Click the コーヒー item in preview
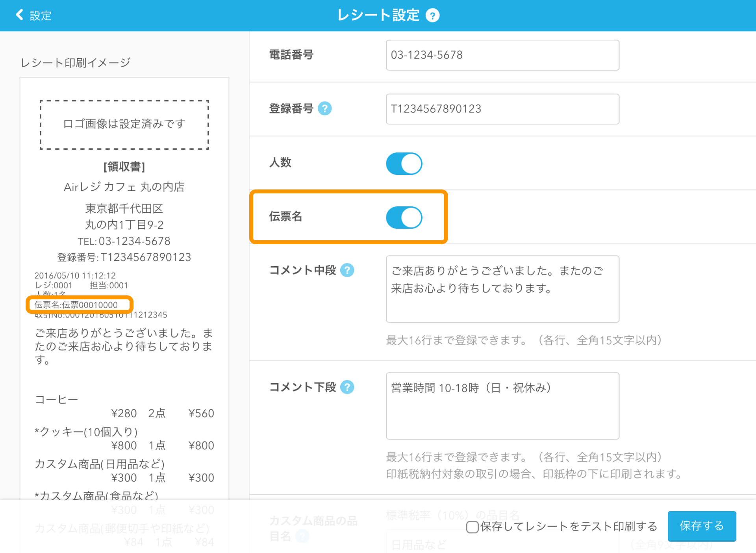The width and height of the screenshot is (756, 553). coord(57,400)
